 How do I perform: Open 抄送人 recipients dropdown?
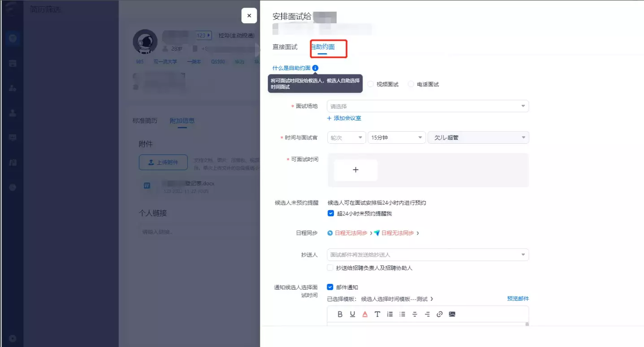pos(428,255)
